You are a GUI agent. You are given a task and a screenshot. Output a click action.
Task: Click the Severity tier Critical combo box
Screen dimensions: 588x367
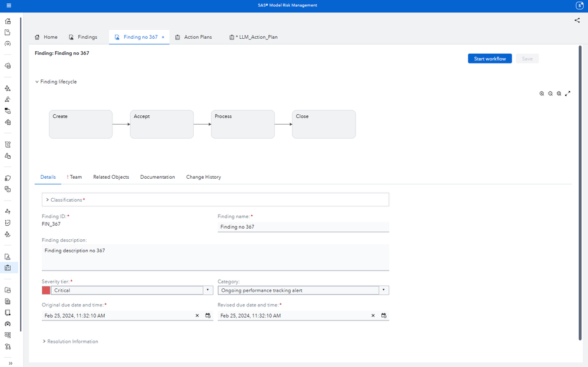[128, 290]
